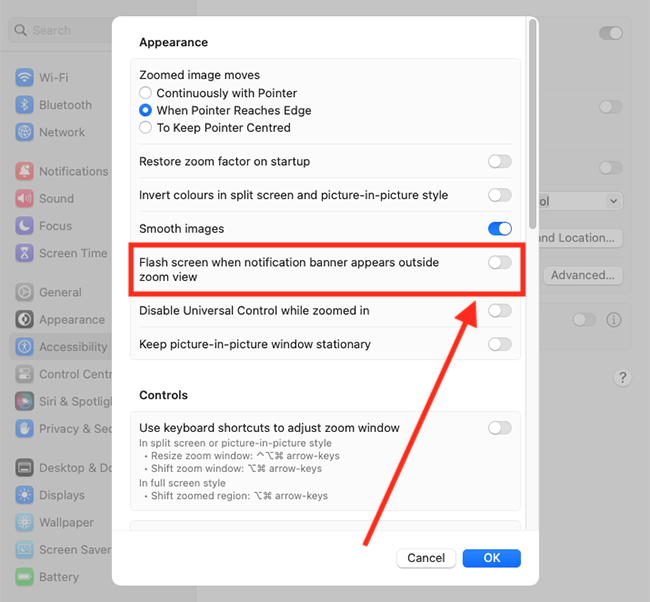Image resolution: width=650 pixels, height=602 pixels.
Task: Click the search magnifier icon
Action: 20,30
